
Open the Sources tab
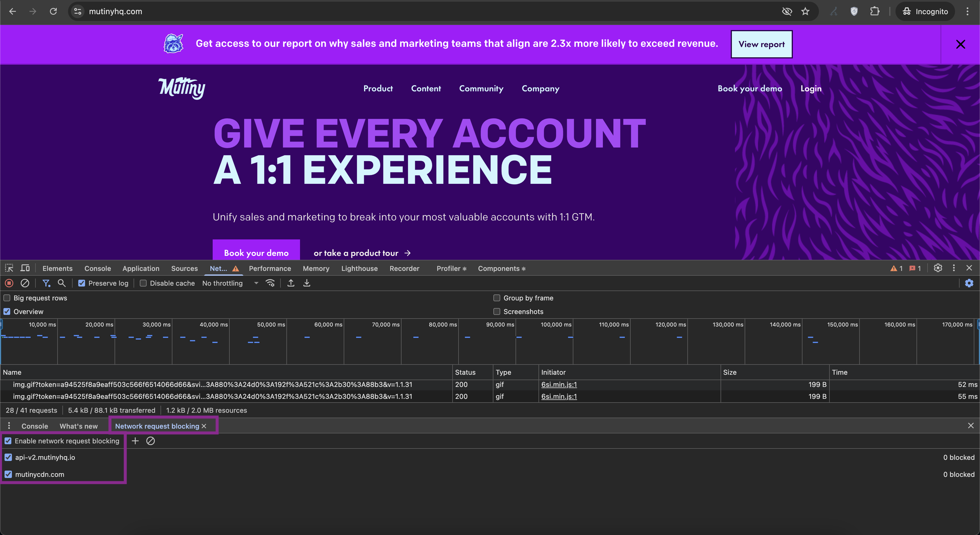coord(185,268)
